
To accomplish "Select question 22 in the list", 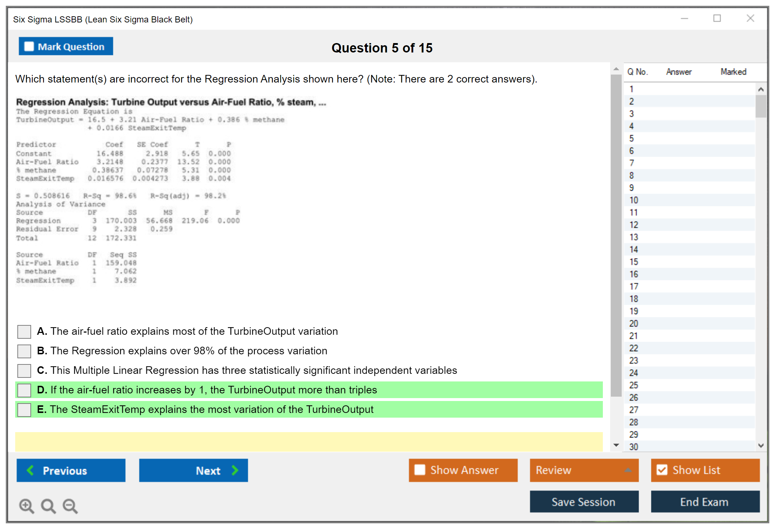I will pos(634,348).
